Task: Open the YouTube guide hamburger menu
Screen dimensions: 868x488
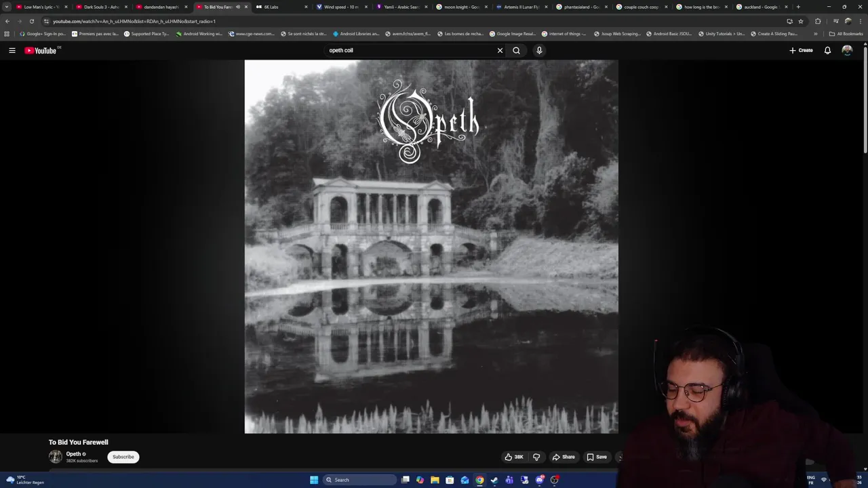Action: click(12, 50)
